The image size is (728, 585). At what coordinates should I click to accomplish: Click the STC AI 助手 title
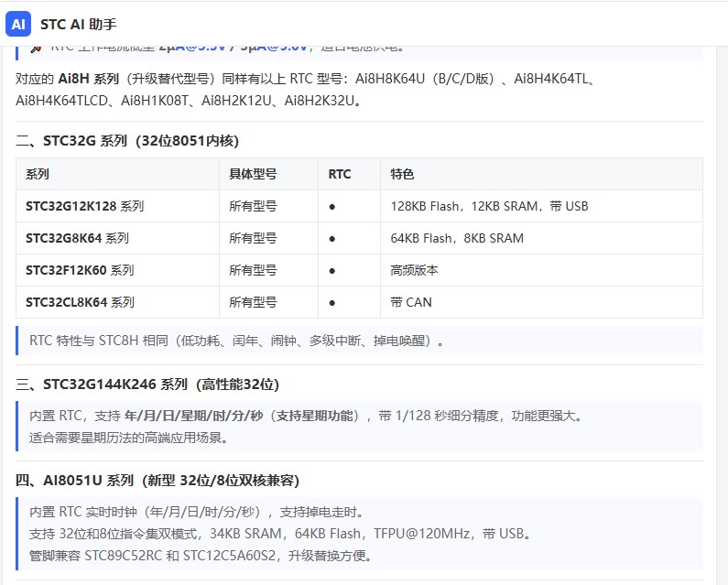78,24
